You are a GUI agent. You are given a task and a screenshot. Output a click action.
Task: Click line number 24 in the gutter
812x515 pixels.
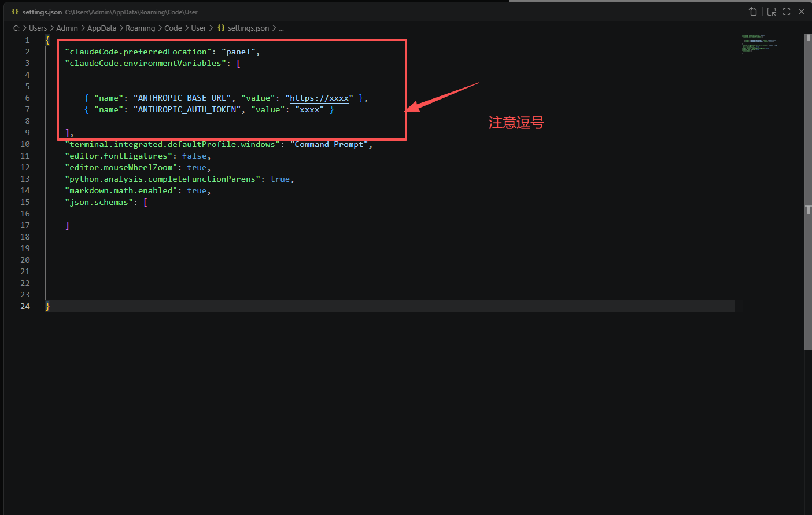(25, 307)
